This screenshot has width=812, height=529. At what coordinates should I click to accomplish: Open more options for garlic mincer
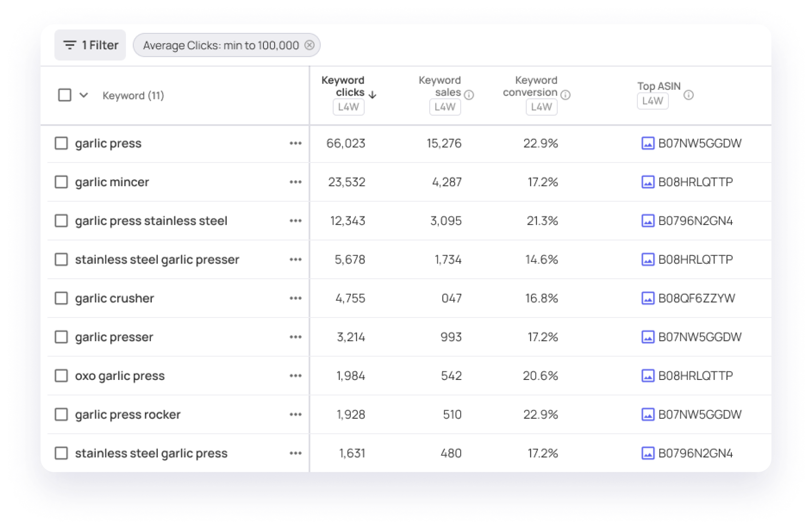click(x=295, y=182)
